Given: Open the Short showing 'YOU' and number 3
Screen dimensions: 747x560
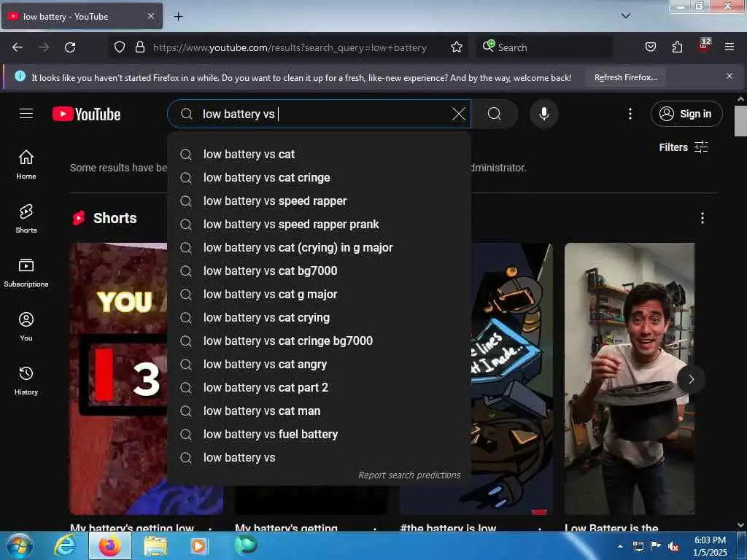Looking at the screenshot, I should (x=118, y=378).
